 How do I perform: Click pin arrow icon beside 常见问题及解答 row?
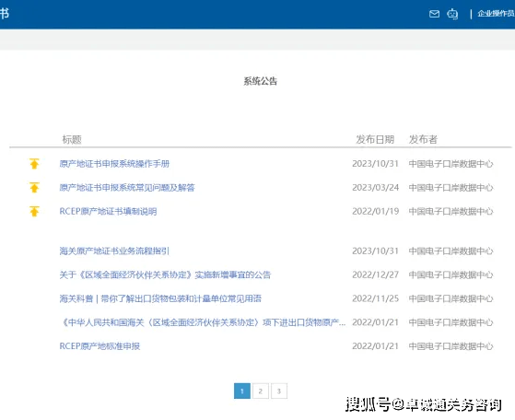tap(34, 188)
